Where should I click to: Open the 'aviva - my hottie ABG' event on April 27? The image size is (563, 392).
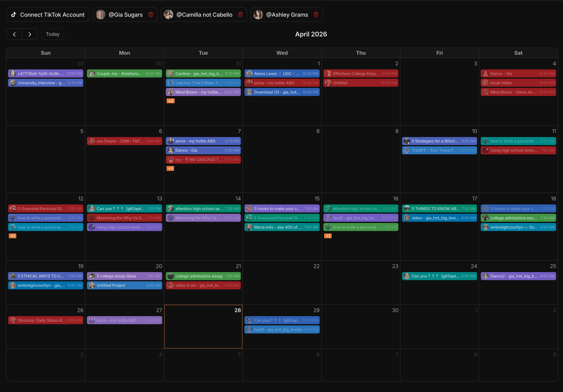(x=124, y=320)
